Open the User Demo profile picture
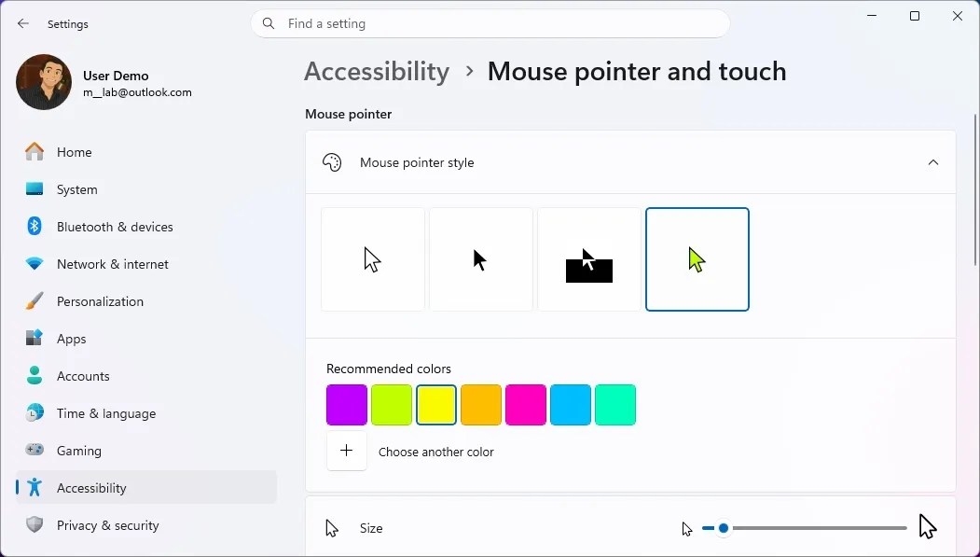The height and width of the screenshot is (557, 980). point(44,82)
